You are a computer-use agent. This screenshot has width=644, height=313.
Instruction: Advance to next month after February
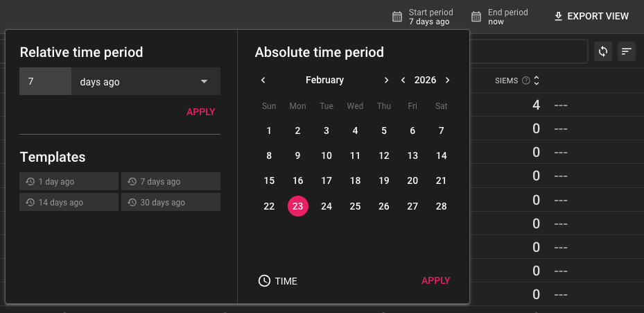pos(386,81)
